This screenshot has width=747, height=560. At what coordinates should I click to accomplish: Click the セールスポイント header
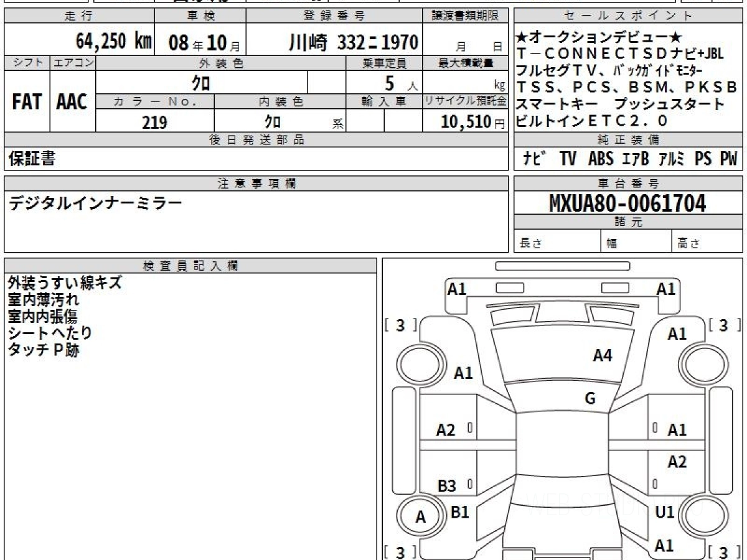pos(628,16)
